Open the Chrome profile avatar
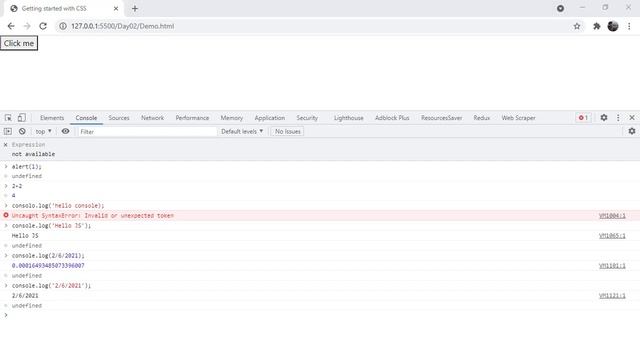The width and height of the screenshot is (640, 360). (613, 26)
